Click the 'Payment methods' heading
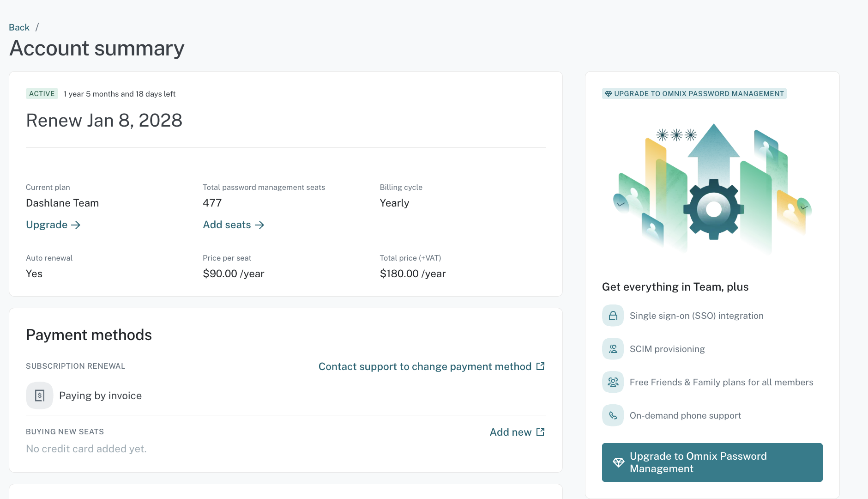The height and width of the screenshot is (499, 868). pyautogui.click(x=89, y=335)
